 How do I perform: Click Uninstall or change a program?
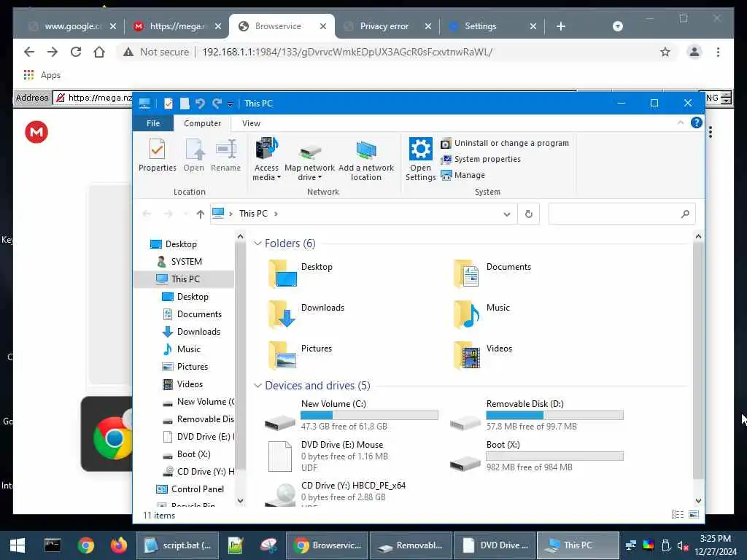pos(505,143)
